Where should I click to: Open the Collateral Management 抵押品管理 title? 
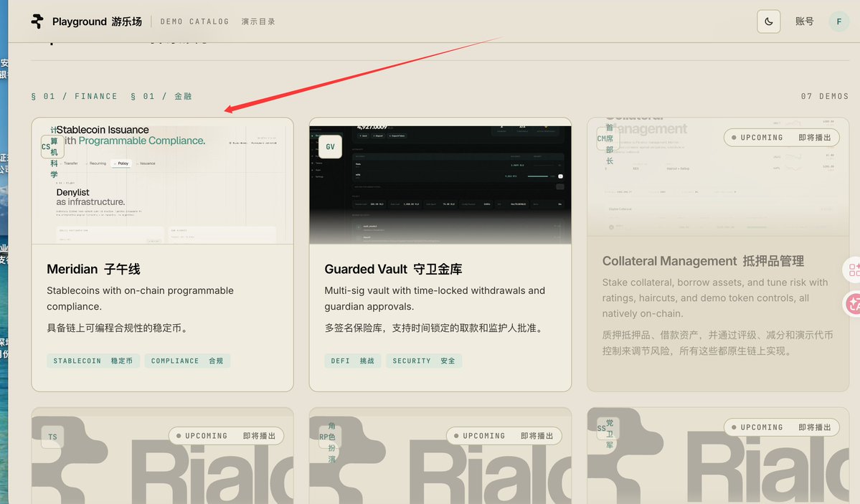coord(703,261)
